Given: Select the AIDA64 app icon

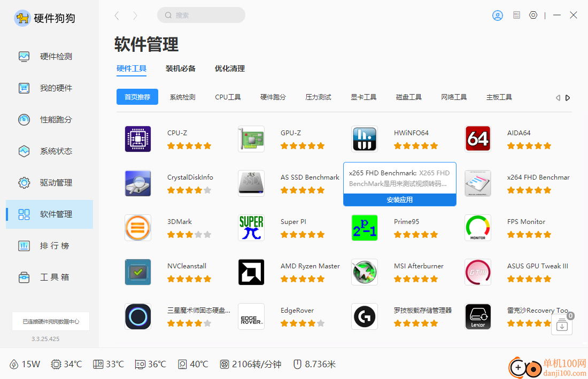Looking at the screenshot, I should (478, 139).
